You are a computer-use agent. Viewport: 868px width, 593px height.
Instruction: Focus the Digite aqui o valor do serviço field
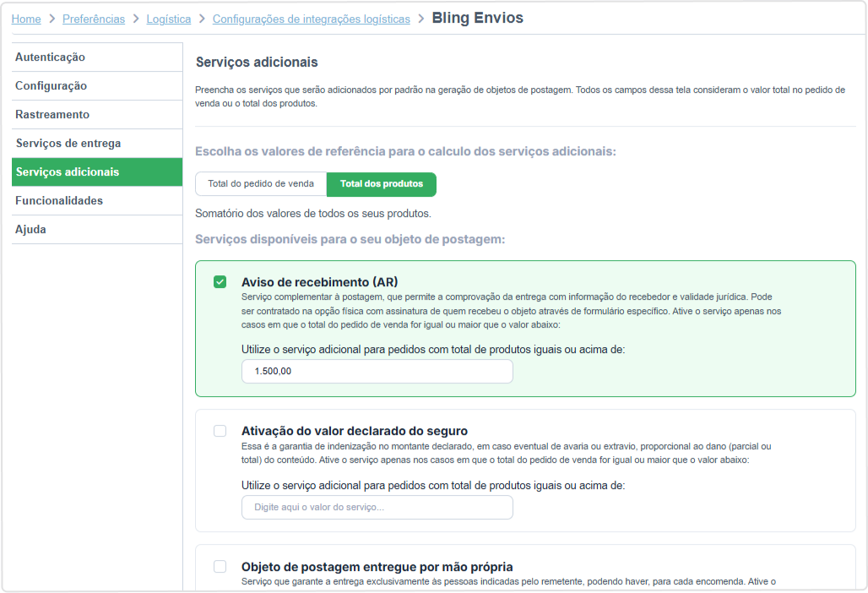tap(377, 507)
